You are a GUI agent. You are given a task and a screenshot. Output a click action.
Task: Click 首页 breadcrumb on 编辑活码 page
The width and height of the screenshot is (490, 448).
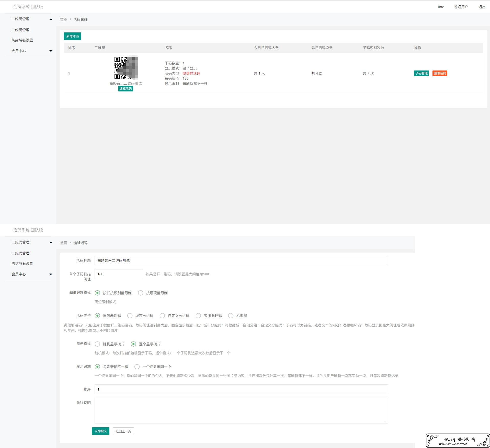[x=64, y=243]
